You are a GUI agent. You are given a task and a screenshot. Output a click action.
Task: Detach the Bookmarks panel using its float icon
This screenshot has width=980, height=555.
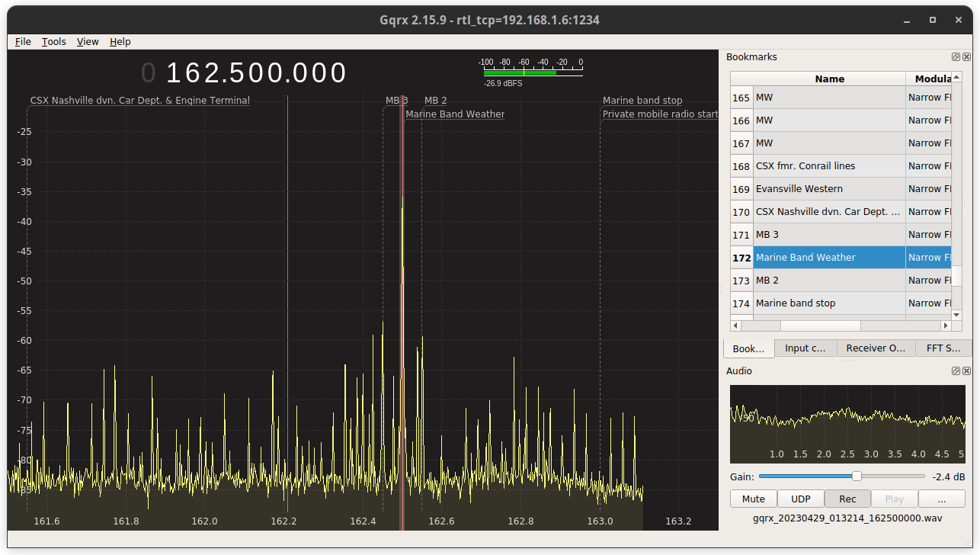pyautogui.click(x=956, y=56)
